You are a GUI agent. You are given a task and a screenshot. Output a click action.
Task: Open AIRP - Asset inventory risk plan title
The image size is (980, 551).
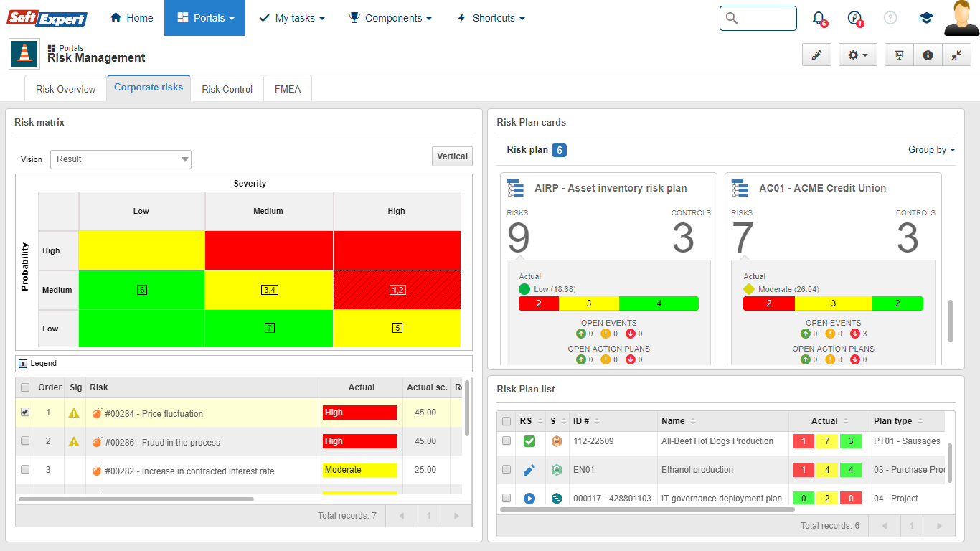tap(611, 188)
